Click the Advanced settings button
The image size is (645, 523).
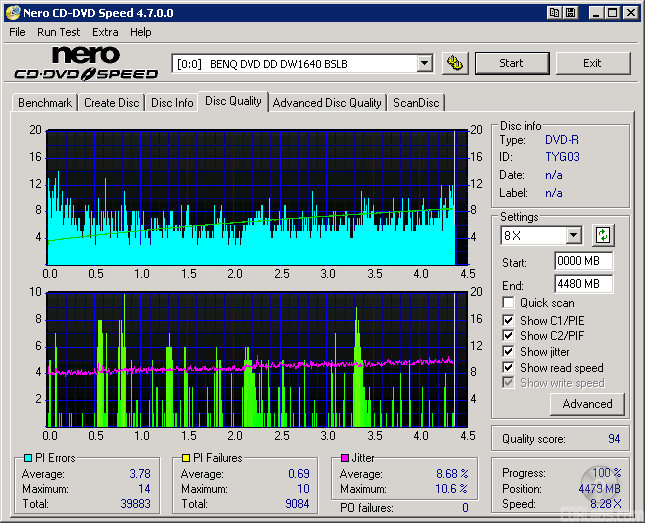tap(587, 404)
